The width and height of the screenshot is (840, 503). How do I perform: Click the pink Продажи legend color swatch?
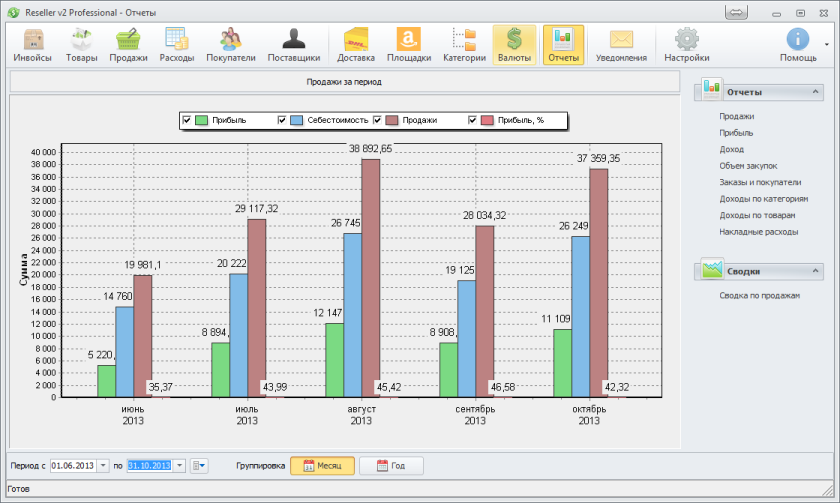pyautogui.click(x=390, y=120)
